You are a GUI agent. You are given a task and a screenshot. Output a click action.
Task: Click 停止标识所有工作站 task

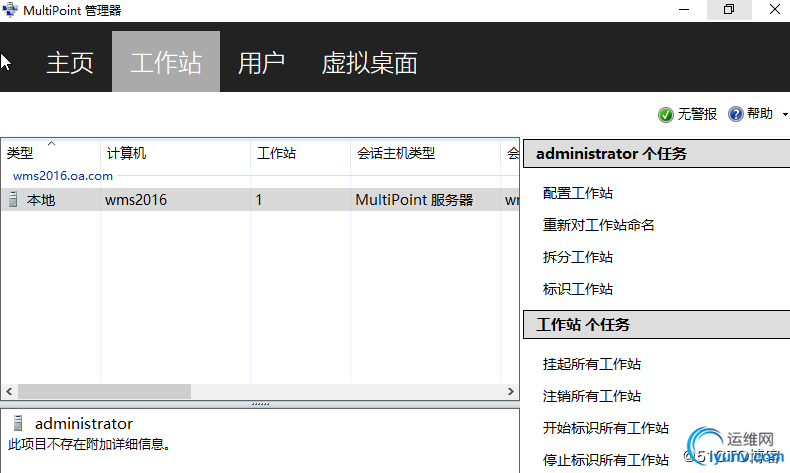coord(606,460)
